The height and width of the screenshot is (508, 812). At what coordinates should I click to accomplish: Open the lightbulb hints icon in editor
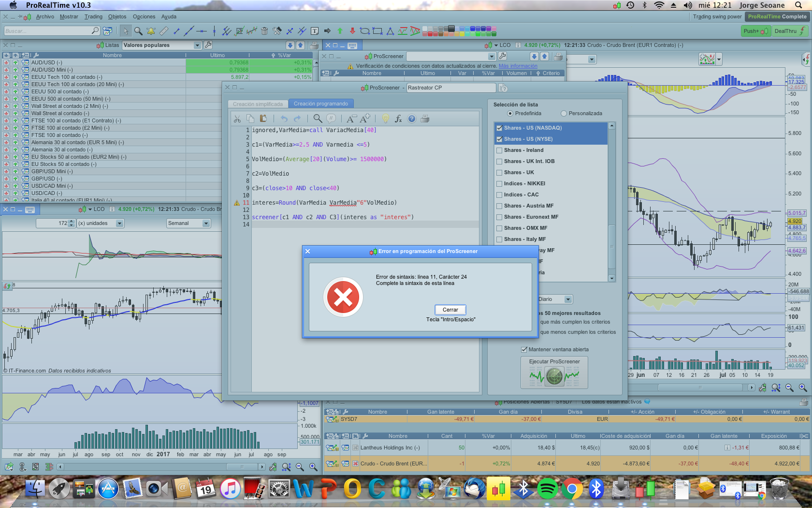coord(386,119)
